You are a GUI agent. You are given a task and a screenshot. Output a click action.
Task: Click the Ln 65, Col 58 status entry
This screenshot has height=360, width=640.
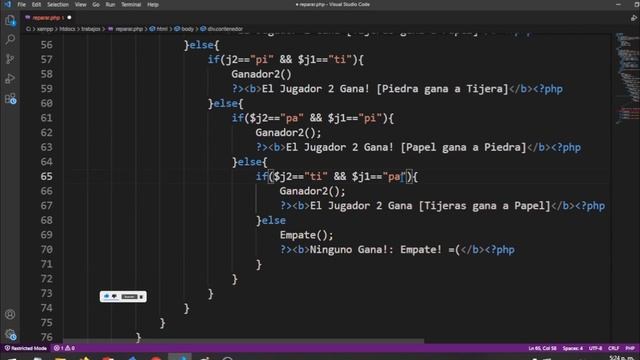click(x=542, y=348)
